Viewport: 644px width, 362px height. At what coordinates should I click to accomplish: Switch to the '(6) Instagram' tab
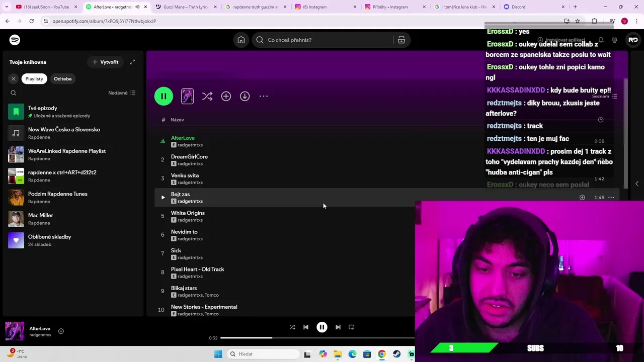326,7
